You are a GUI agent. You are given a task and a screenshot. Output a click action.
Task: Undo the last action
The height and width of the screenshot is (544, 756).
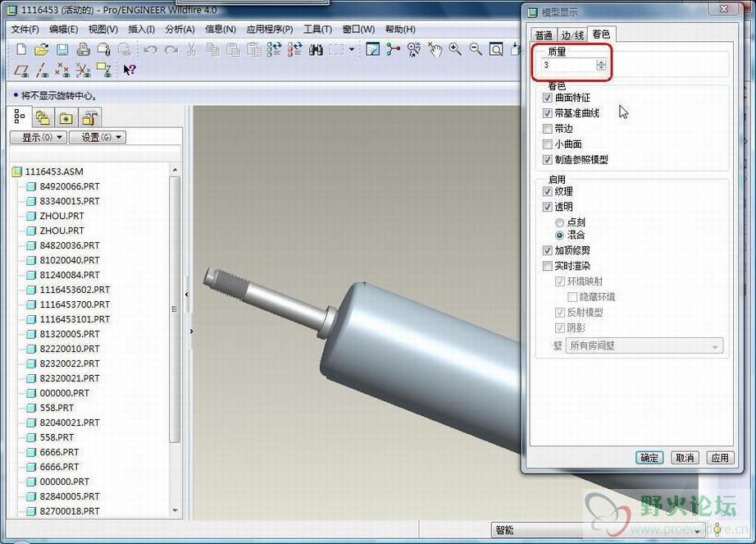pyautogui.click(x=150, y=49)
